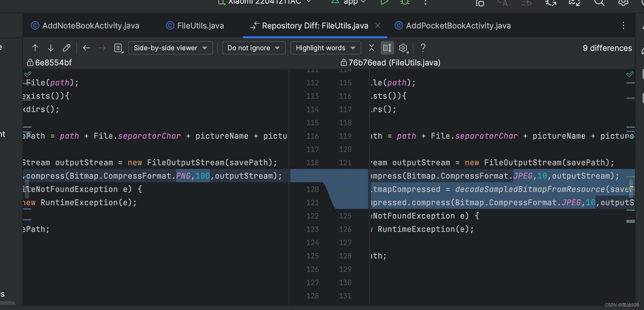Start debugging with the bug icon
The width and height of the screenshot is (644, 310).
tap(405, 2)
